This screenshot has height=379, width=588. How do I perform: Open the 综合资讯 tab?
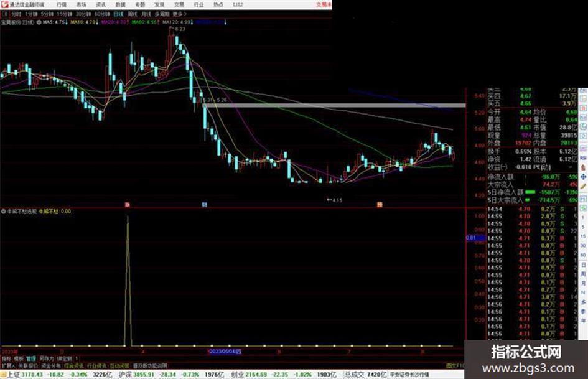pos(74,365)
